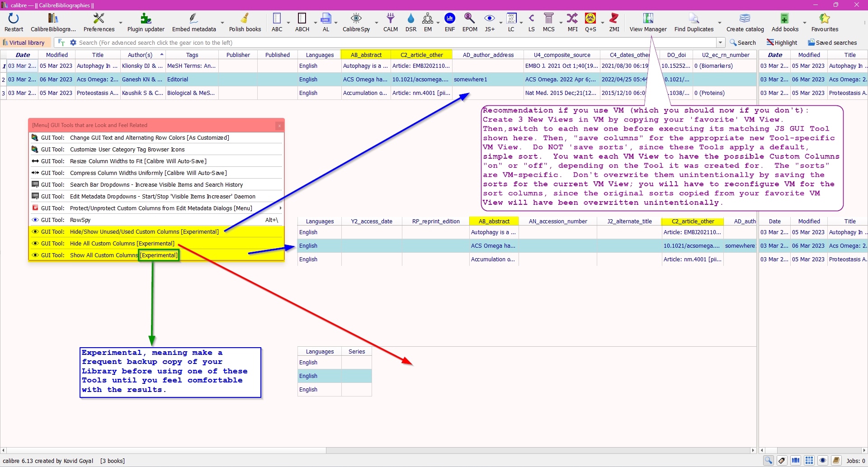
Task: Click the Polish books broom icon
Action: (x=245, y=22)
